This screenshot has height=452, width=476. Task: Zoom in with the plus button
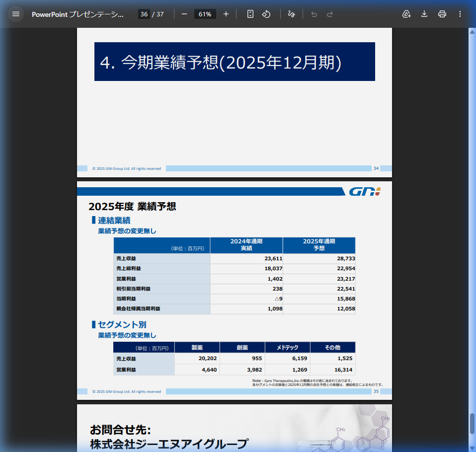226,14
